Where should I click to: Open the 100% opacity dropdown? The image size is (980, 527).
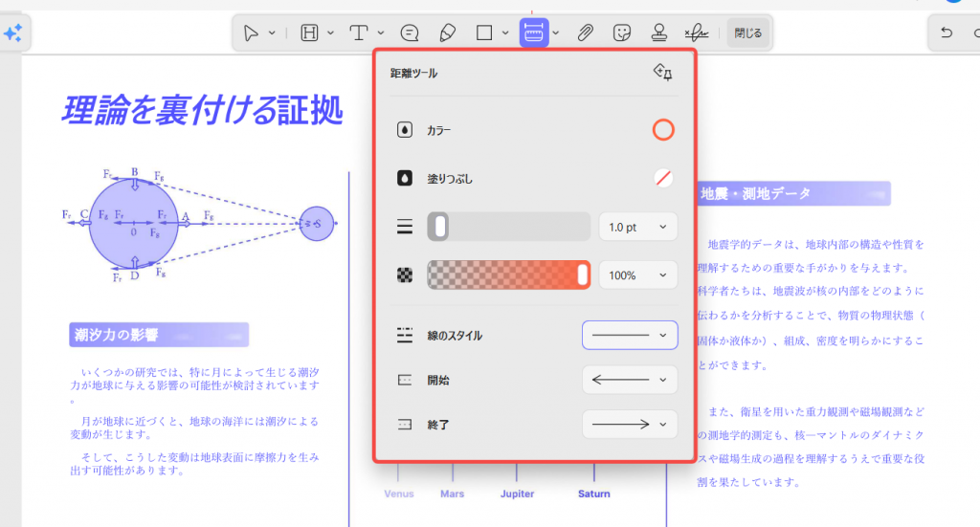(637, 275)
